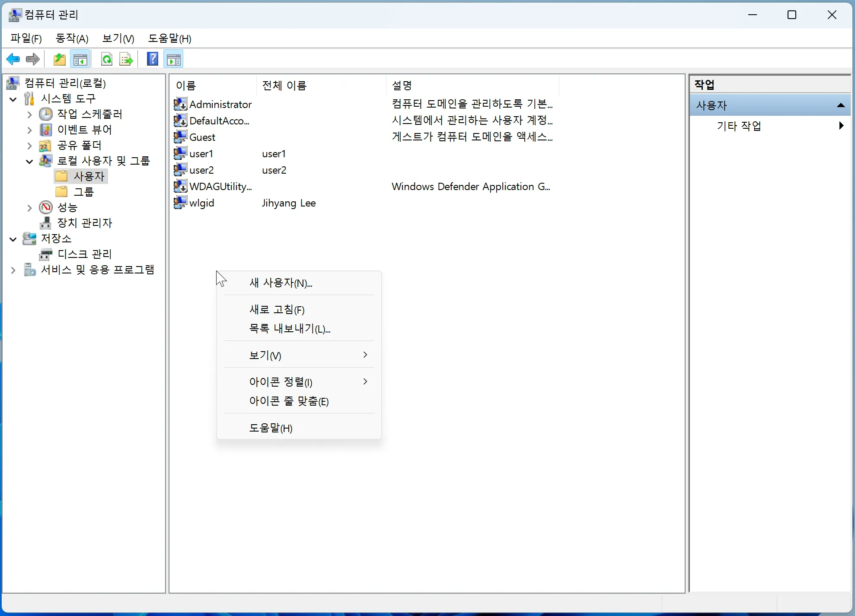Select the 저장소 tree label
The height and width of the screenshot is (616, 855).
click(56, 238)
